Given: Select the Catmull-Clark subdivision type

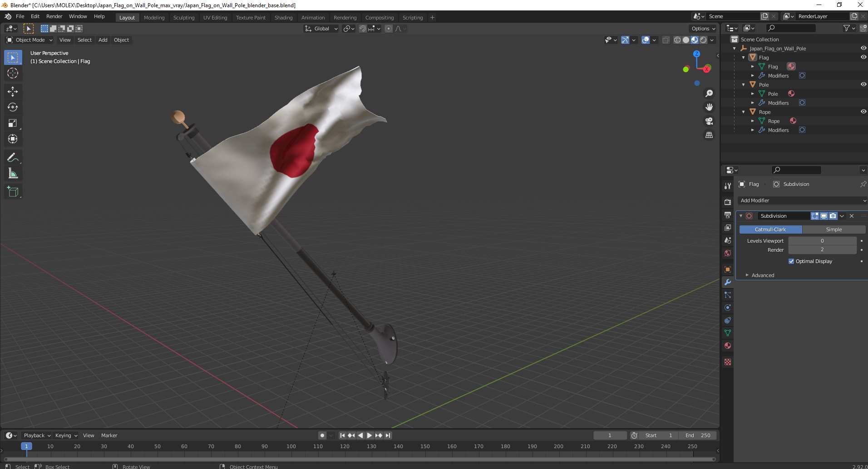Looking at the screenshot, I should [770, 230].
